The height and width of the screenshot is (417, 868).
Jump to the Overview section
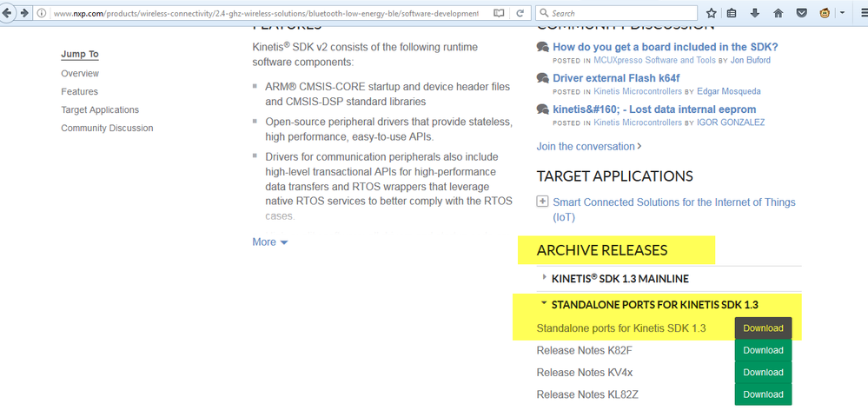tap(80, 74)
